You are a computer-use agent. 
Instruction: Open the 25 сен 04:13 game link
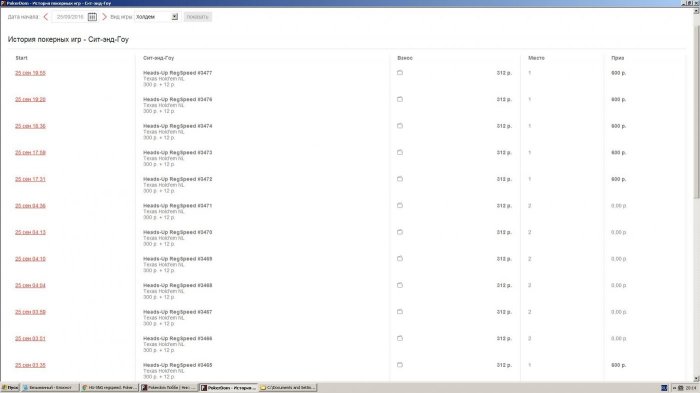pos(30,232)
